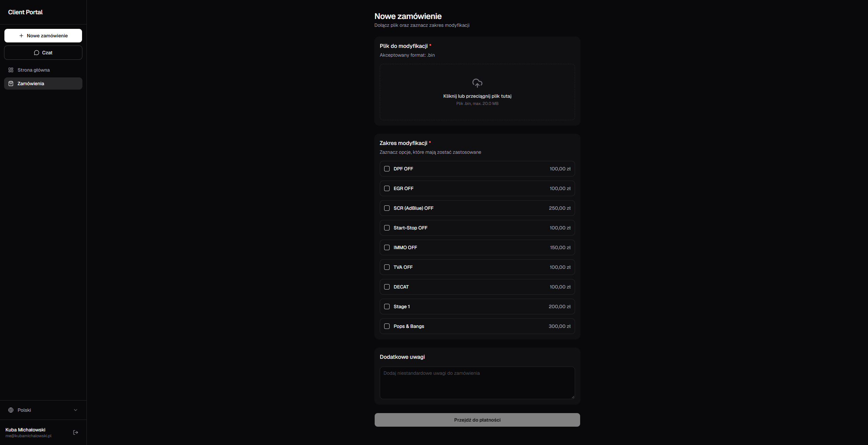Open the Czat button
Image resolution: width=868 pixels, height=445 pixels.
point(43,53)
